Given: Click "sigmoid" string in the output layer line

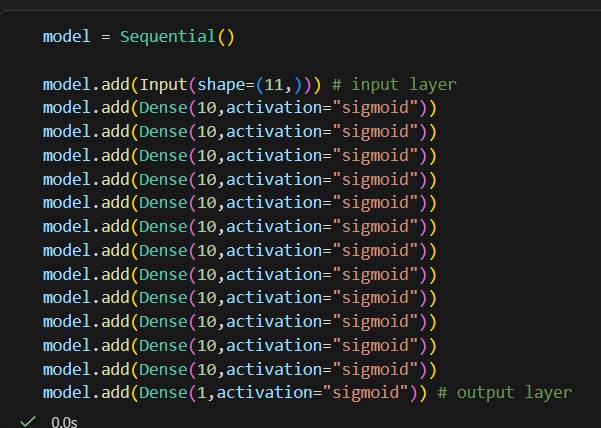Looking at the screenshot, I should coord(365,393).
